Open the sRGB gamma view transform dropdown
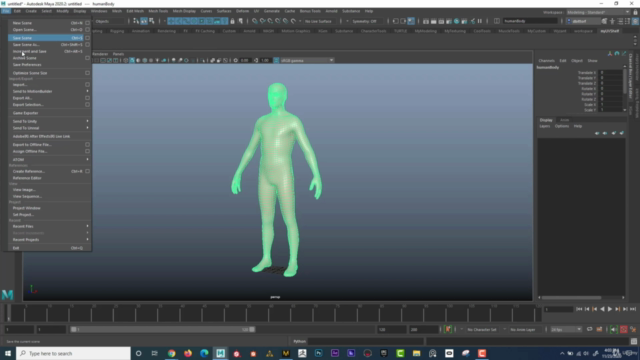The height and width of the screenshot is (360, 640). point(307,60)
